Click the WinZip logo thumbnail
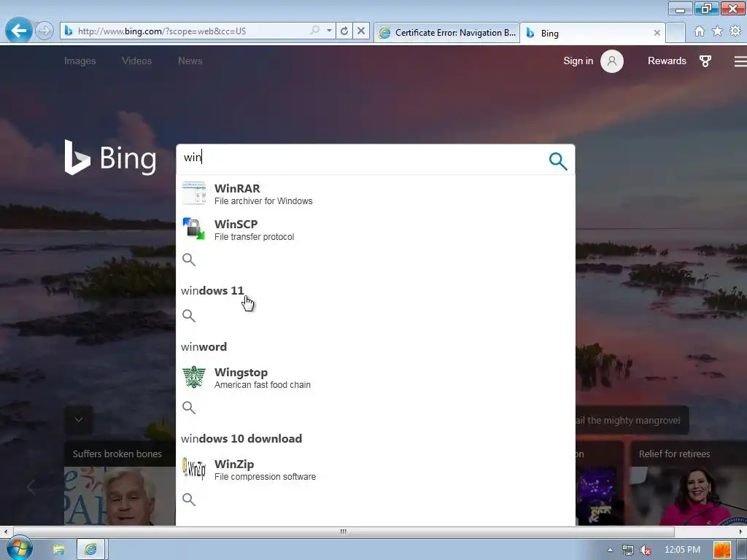Viewport: 747px width, 560px height. [x=194, y=469]
